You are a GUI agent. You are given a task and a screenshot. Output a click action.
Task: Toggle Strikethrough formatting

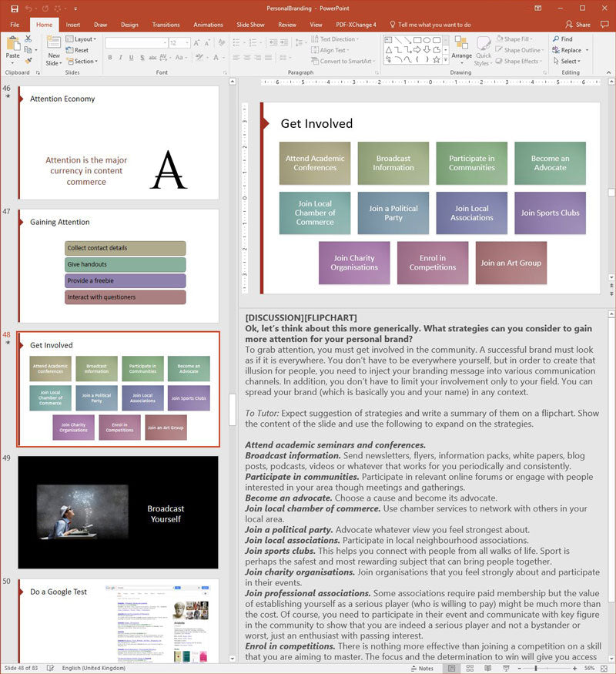152,58
